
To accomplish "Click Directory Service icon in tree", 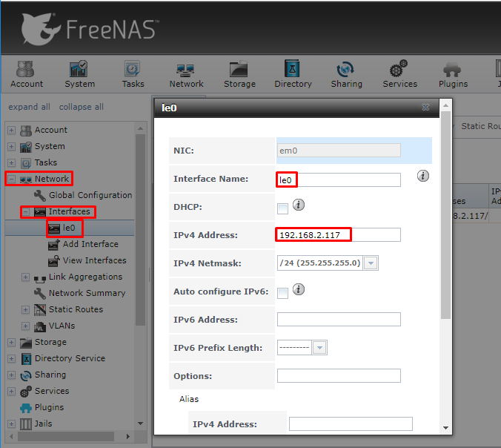I will 26,359.
